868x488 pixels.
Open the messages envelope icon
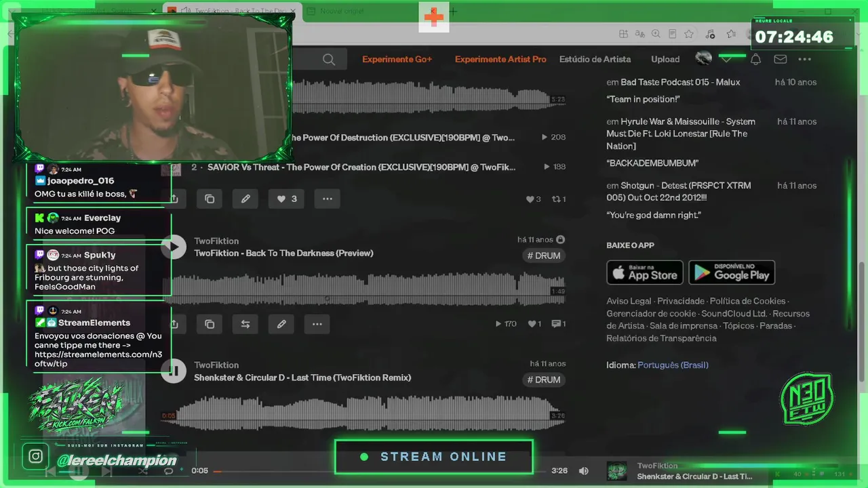pos(781,60)
